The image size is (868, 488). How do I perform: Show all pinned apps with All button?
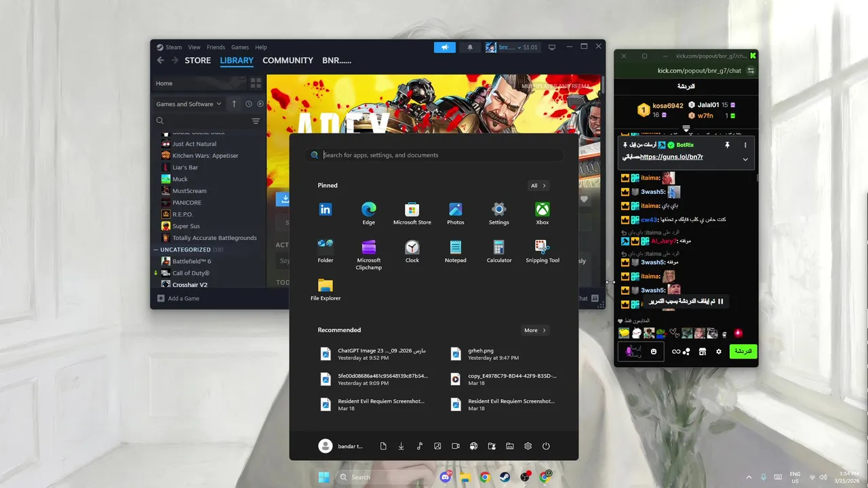[x=538, y=186]
